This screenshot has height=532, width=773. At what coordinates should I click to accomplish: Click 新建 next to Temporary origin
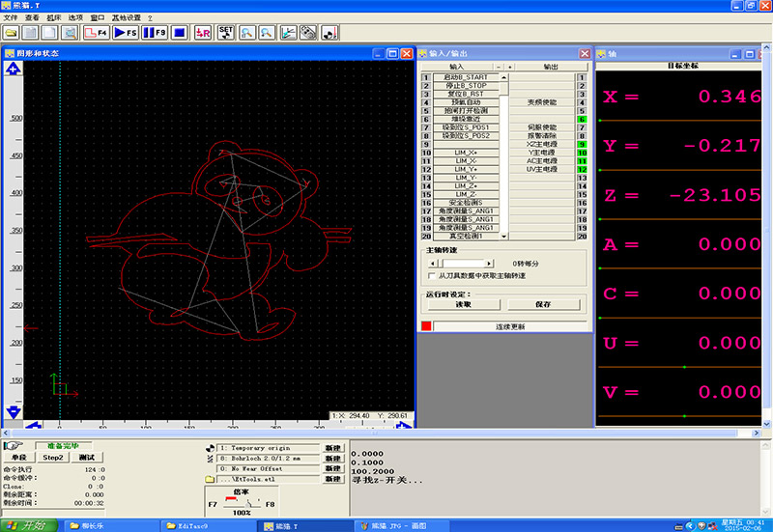[x=333, y=448]
